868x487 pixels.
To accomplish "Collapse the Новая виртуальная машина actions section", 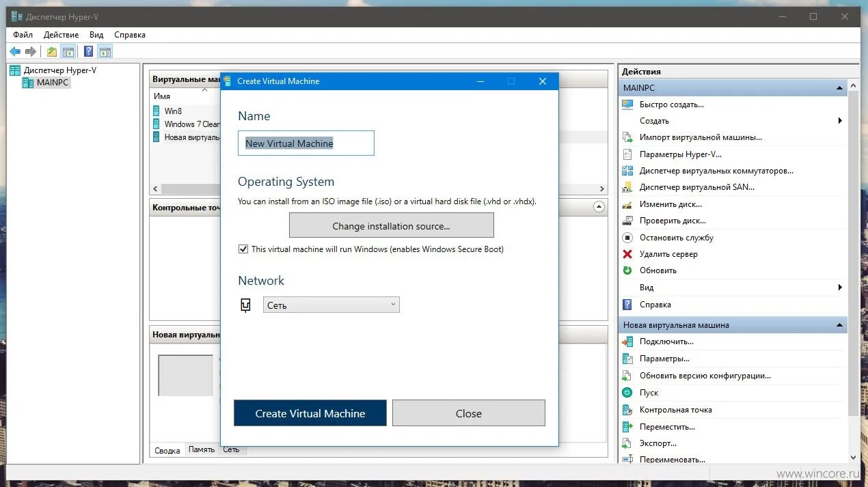I will (839, 325).
